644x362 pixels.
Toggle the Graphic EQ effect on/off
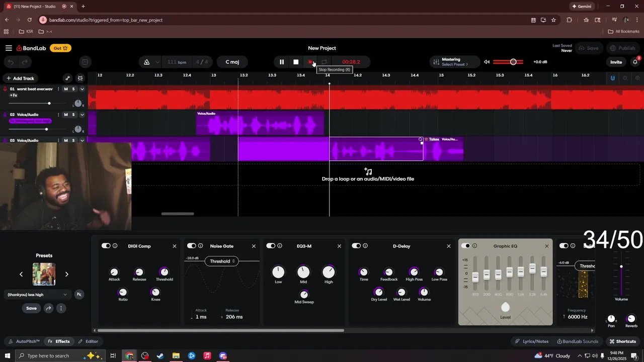tap(465, 246)
